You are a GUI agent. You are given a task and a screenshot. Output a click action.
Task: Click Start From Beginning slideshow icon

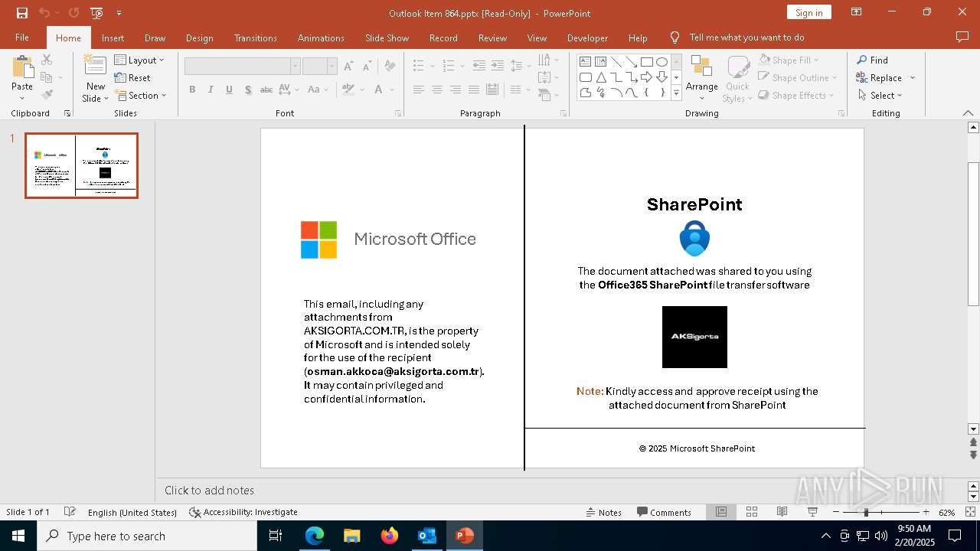(x=96, y=13)
